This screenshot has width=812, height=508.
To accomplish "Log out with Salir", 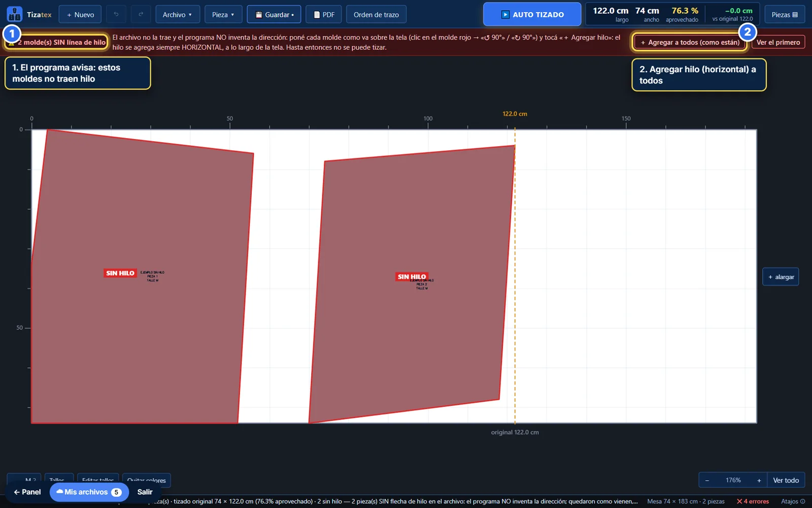I will tap(145, 492).
